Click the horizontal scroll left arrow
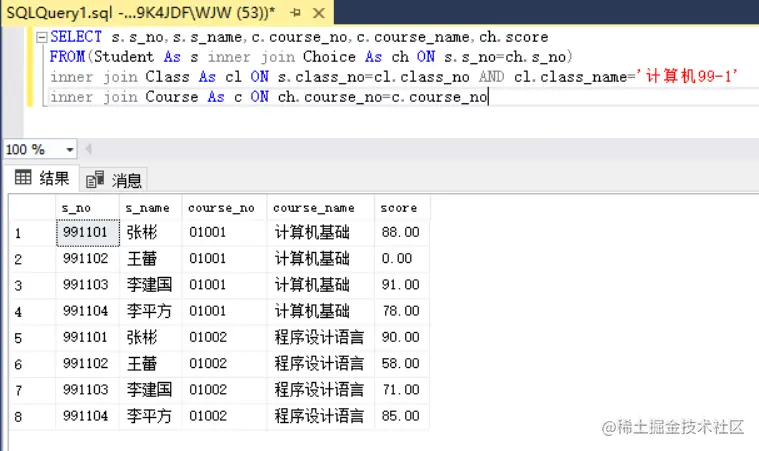 (x=88, y=149)
